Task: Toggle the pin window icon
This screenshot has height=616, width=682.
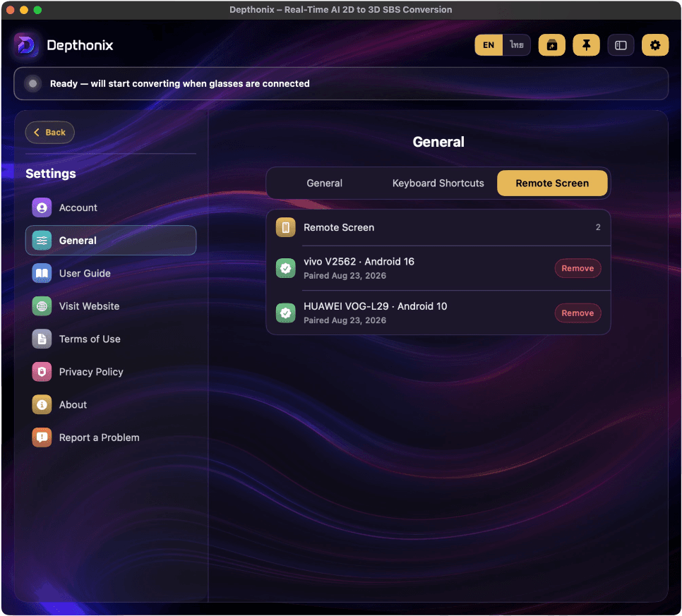Action: 586,44
